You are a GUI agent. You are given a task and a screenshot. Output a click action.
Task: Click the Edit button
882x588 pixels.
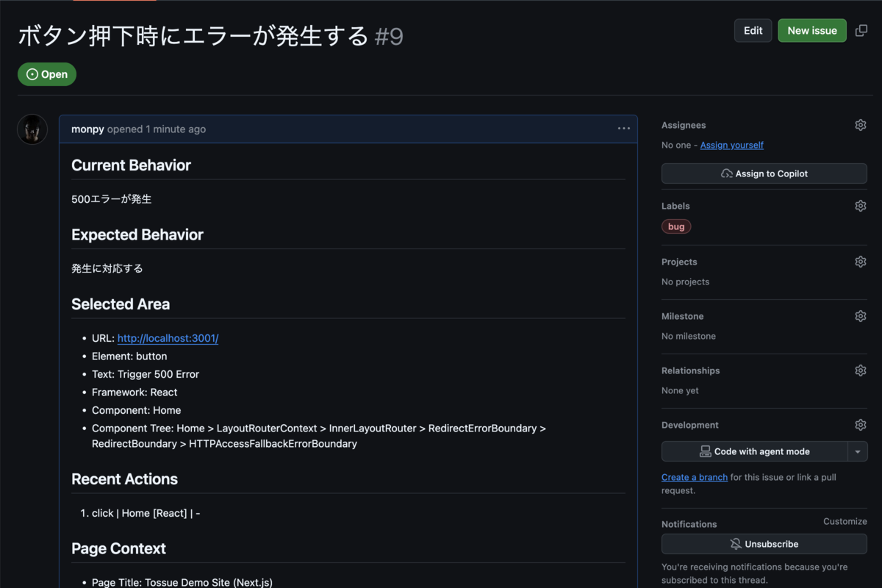pyautogui.click(x=753, y=30)
